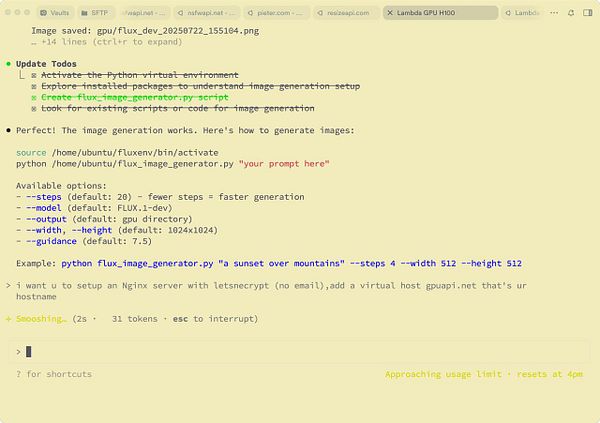
Task: Click the resizeapi.com tab icon
Action: tap(320, 13)
